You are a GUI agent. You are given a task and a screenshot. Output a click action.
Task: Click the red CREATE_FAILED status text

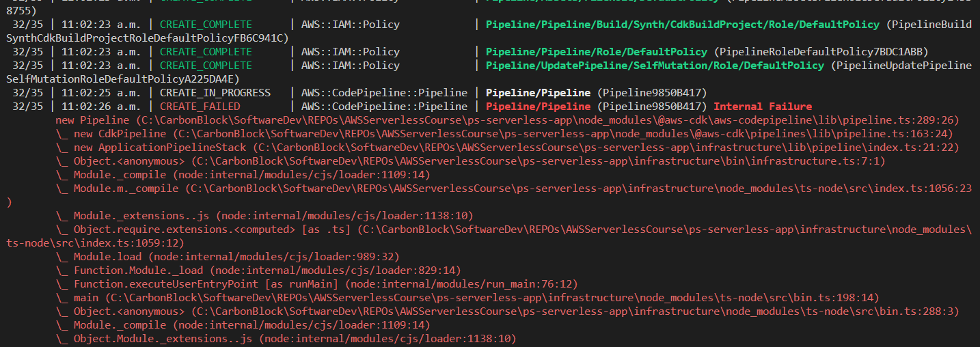coord(200,107)
